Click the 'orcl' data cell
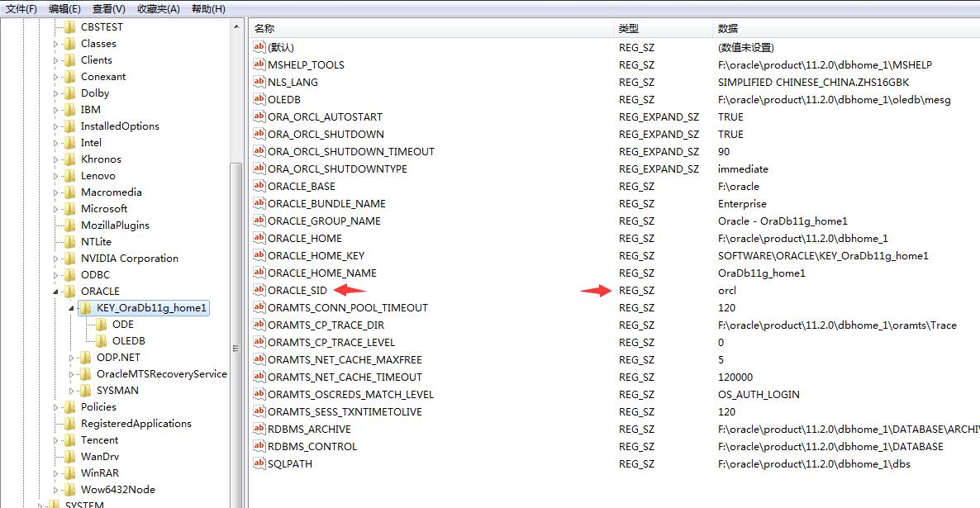980x508 pixels. 727,291
